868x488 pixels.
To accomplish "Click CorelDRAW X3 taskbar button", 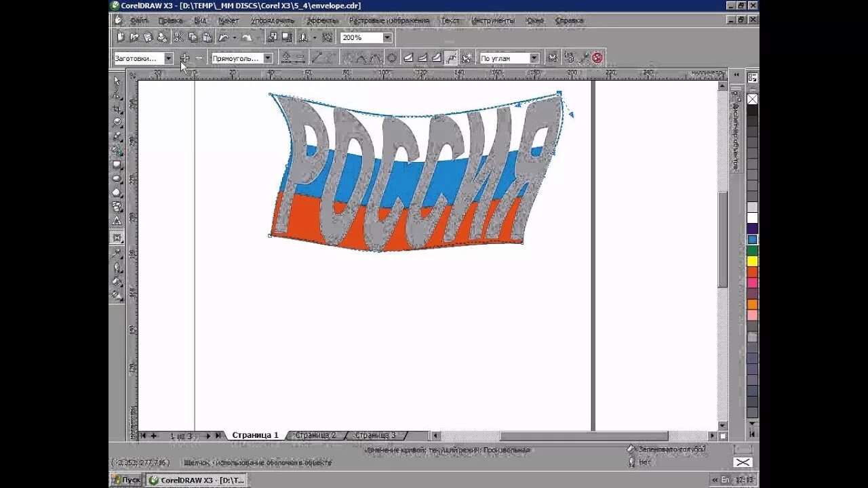I will point(197,480).
